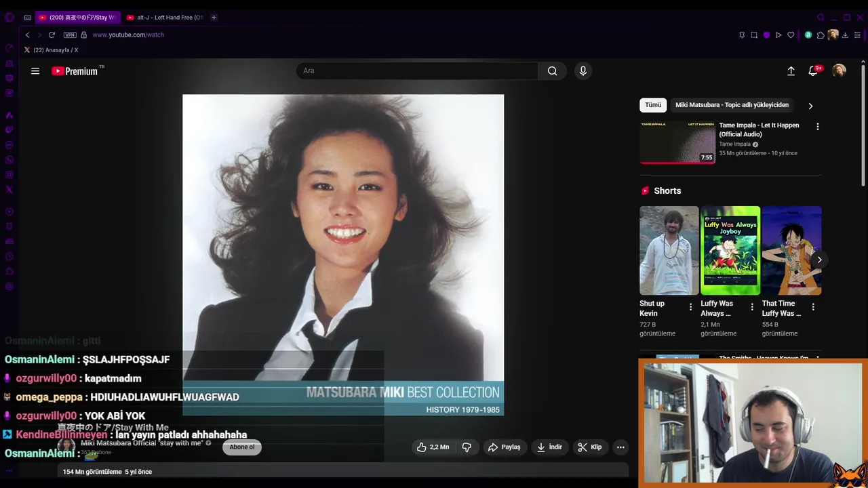The width and height of the screenshot is (868, 488).
Task: Open GX Corner gamepad icon
Action: [x=28, y=18]
